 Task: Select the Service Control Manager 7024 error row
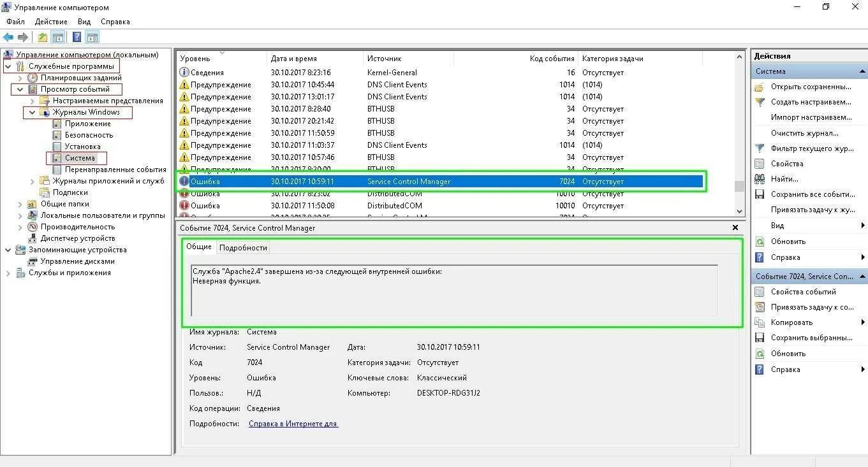tap(440, 182)
